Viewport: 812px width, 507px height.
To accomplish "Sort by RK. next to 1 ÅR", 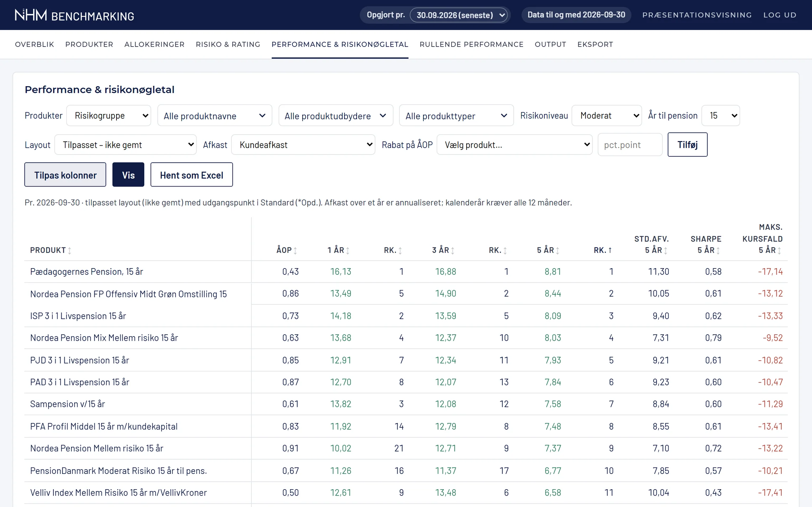I will [x=393, y=250].
